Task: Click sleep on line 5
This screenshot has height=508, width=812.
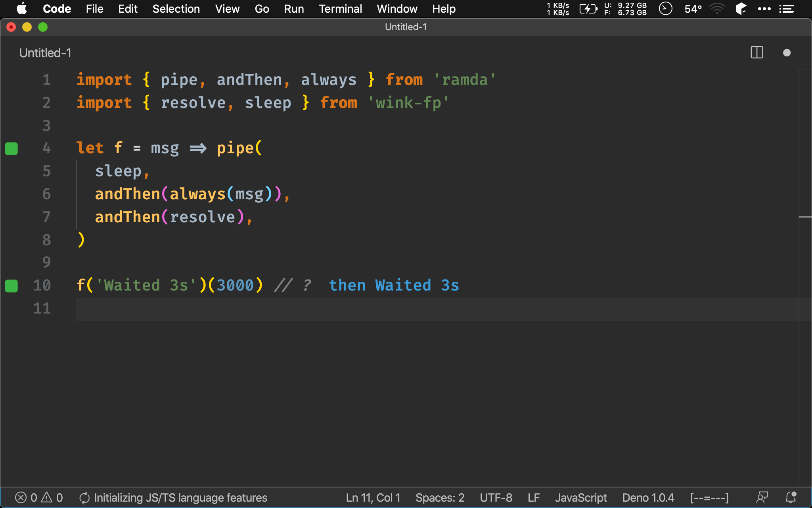Action: pyautogui.click(x=118, y=171)
